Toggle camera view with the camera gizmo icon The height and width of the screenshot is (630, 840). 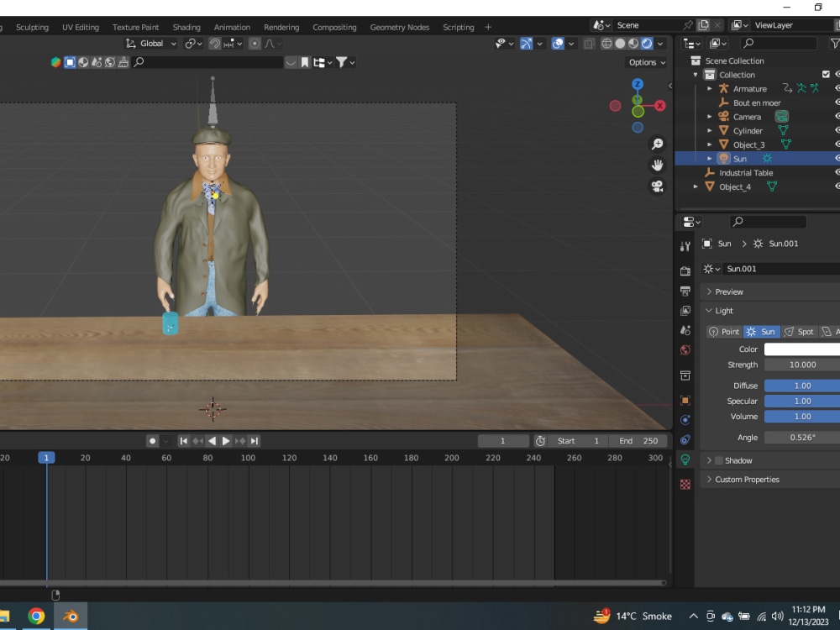659,186
